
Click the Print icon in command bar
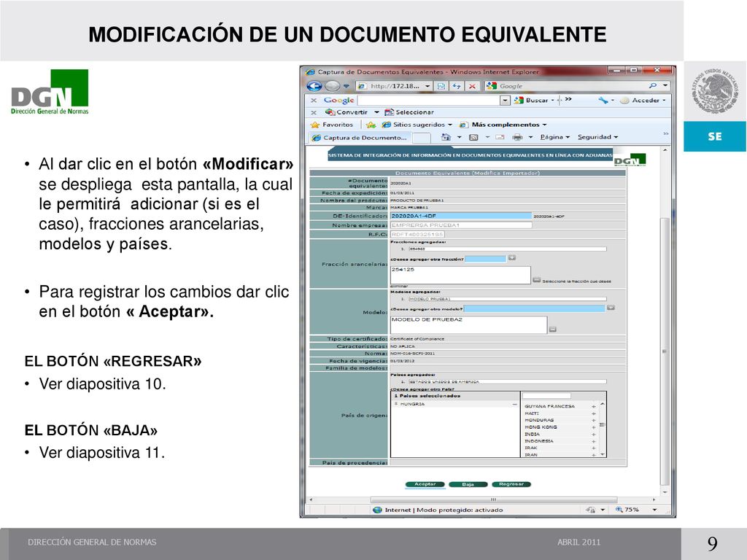pos(517,137)
